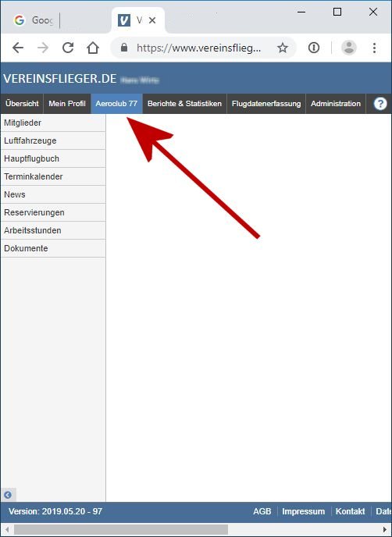This screenshot has height=537, width=392.
Task: Open Arbeitsstunden in the sidebar
Action: (x=53, y=230)
